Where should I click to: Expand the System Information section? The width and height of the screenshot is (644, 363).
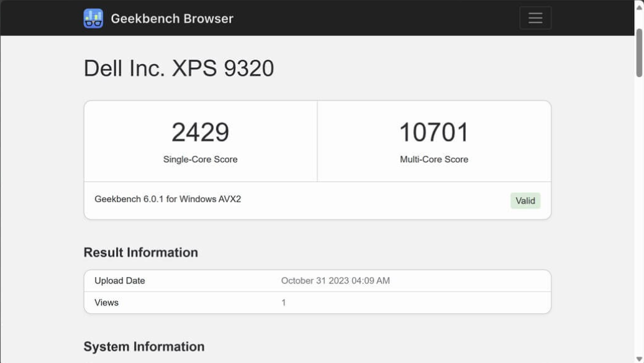[x=144, y=346]
